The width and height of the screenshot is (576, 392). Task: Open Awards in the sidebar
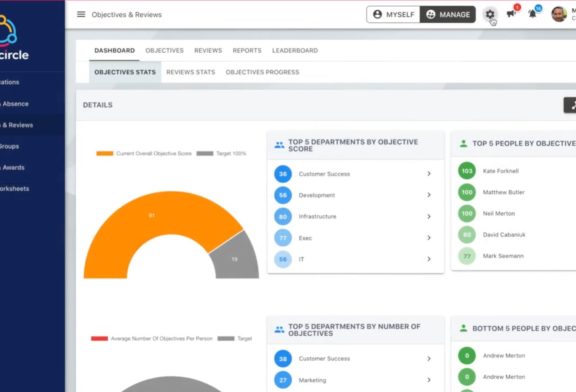(x=13, y=168)
